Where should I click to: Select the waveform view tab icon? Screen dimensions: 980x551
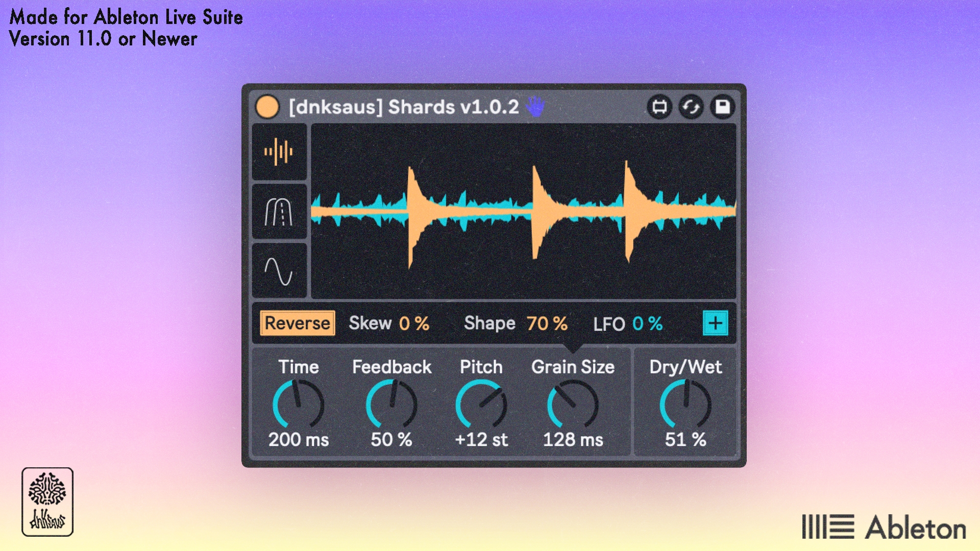[279, 152]
